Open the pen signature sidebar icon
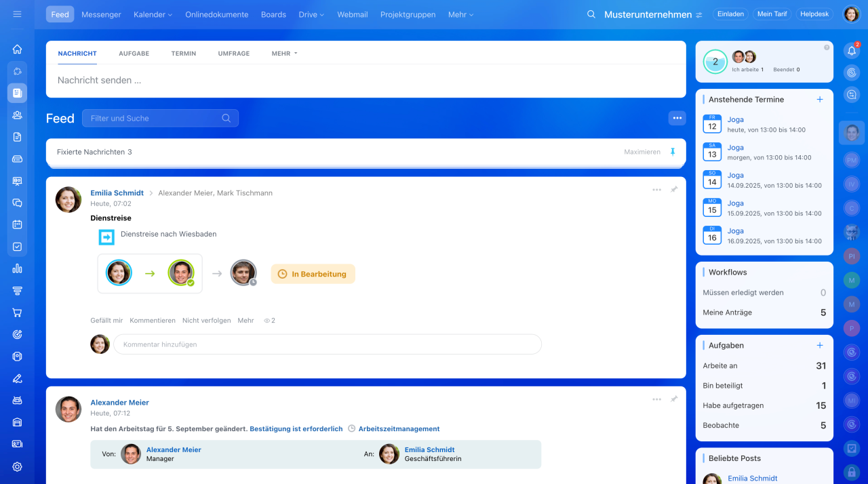Viewport: 868px width, 484px height. coord(17,378)
